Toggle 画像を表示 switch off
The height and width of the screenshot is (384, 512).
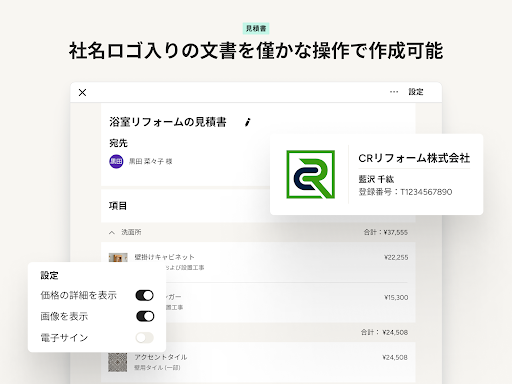click(145, 316)
